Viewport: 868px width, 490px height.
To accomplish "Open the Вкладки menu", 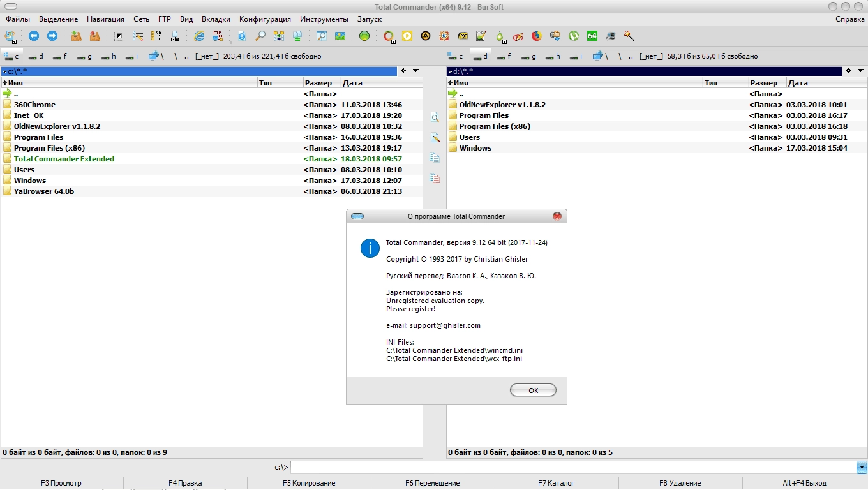I will click(x=216, y=19).
